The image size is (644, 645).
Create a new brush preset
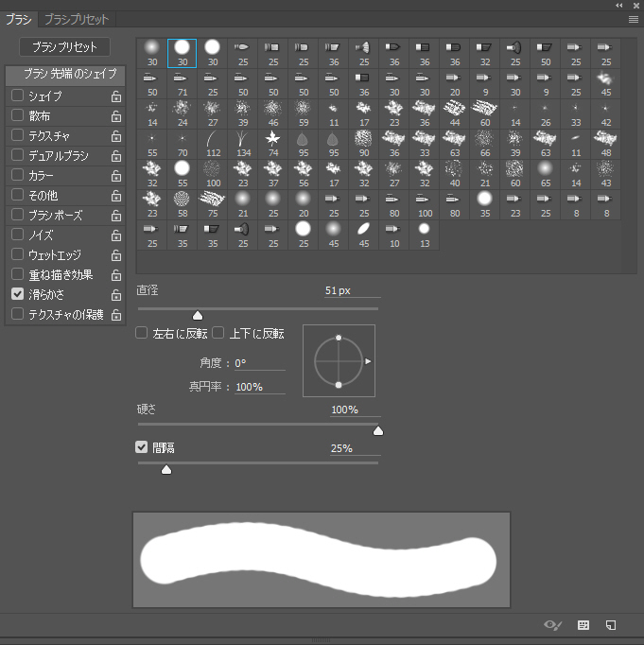611,625
